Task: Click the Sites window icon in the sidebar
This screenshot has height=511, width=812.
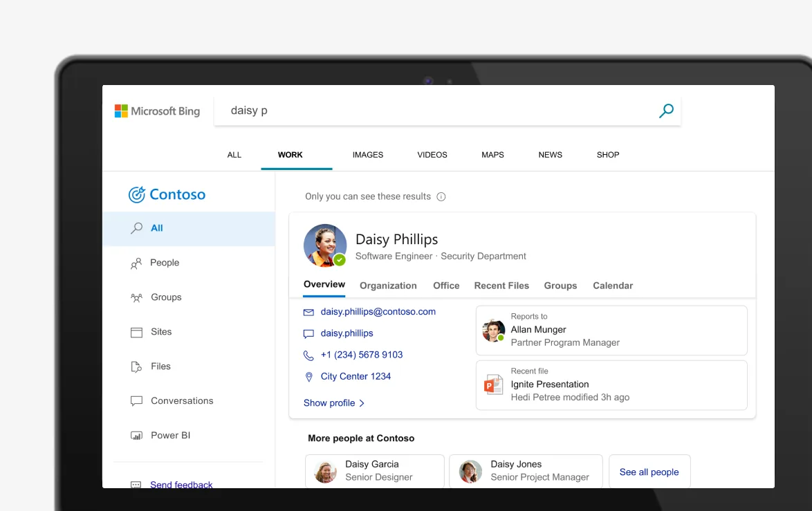Action: click(136, 333)
